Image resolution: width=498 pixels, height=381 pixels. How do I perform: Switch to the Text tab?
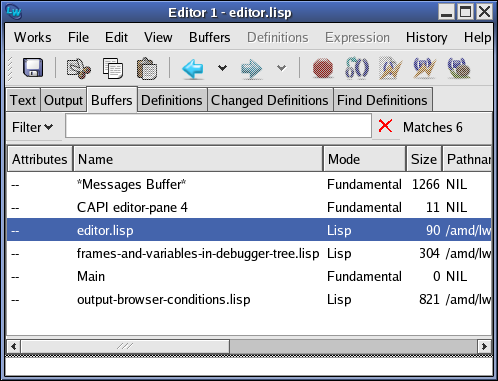(23, 100)
